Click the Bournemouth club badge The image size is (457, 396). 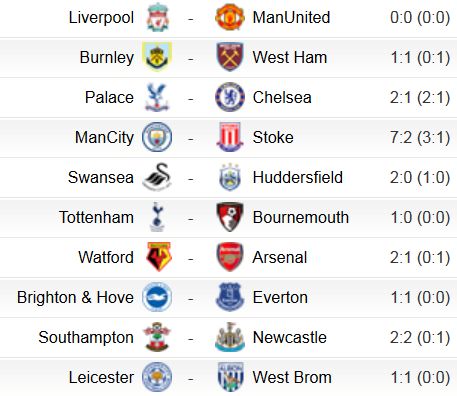[x=230, y=217]
